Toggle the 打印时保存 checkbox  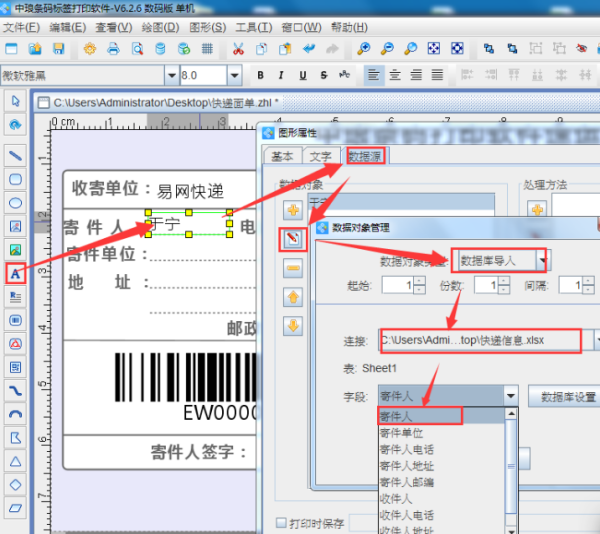281,522
